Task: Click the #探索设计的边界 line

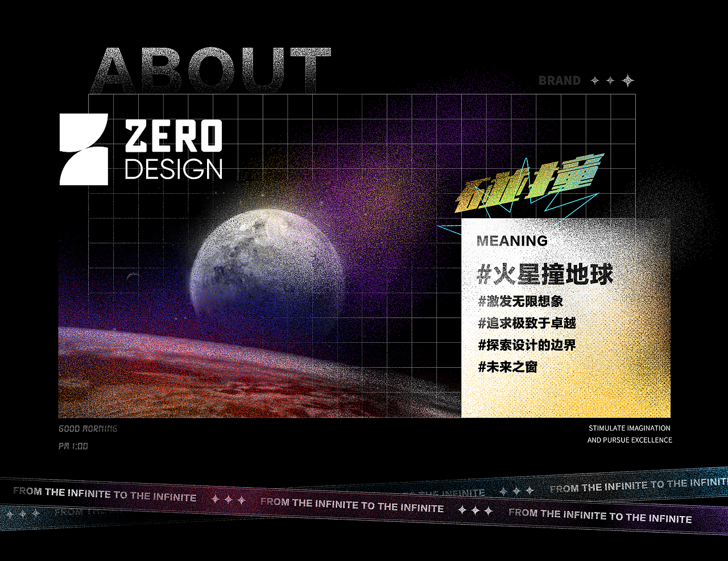Action: tap(527, 345)
